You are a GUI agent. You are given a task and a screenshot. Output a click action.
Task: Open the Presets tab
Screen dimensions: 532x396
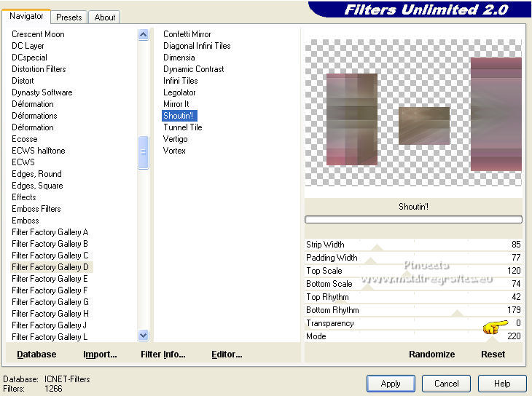click(x=69, y=17)
